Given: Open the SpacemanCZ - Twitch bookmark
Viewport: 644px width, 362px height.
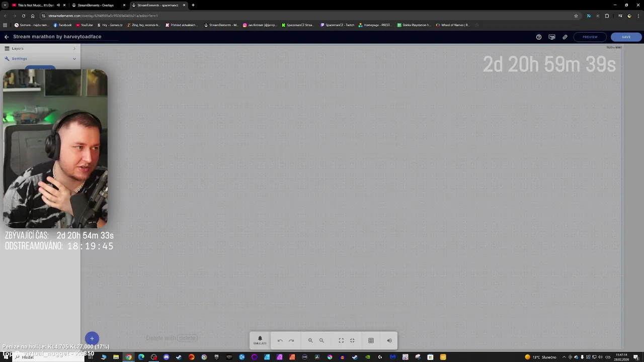Looking at the screenshot, I should 338,25.
